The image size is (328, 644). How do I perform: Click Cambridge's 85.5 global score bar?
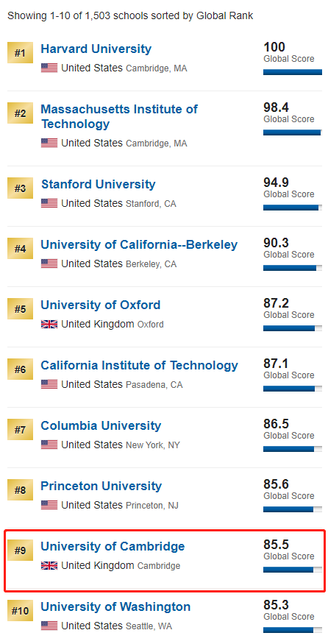tap(293, 570)
